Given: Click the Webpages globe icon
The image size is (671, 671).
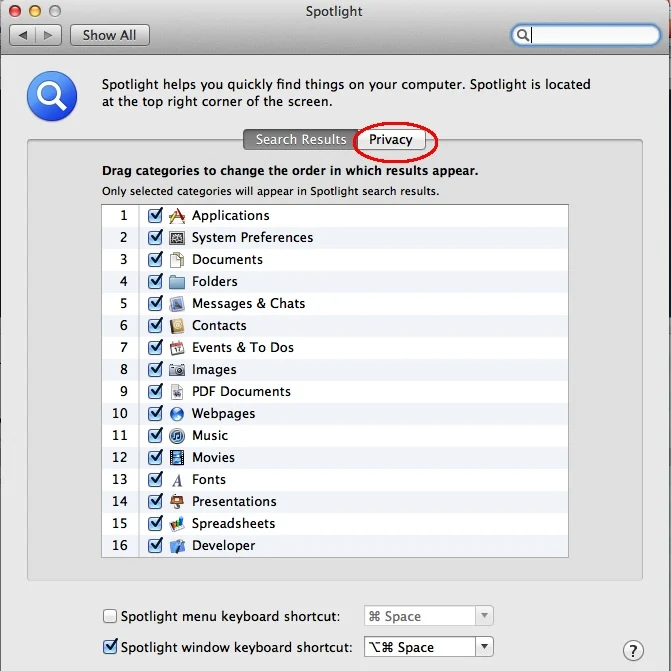Looking at the screenshot, I should coord(177,413).
